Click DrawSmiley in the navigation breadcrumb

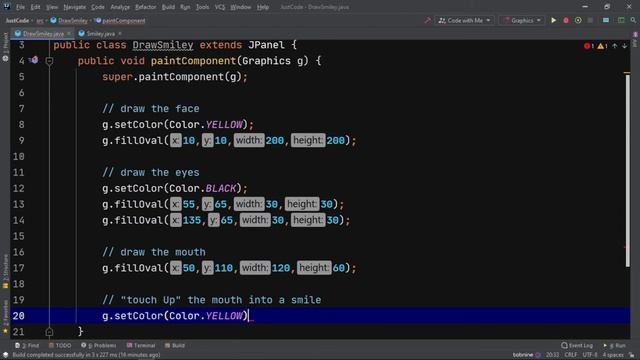pyautogui.click(x=69, y=20)
